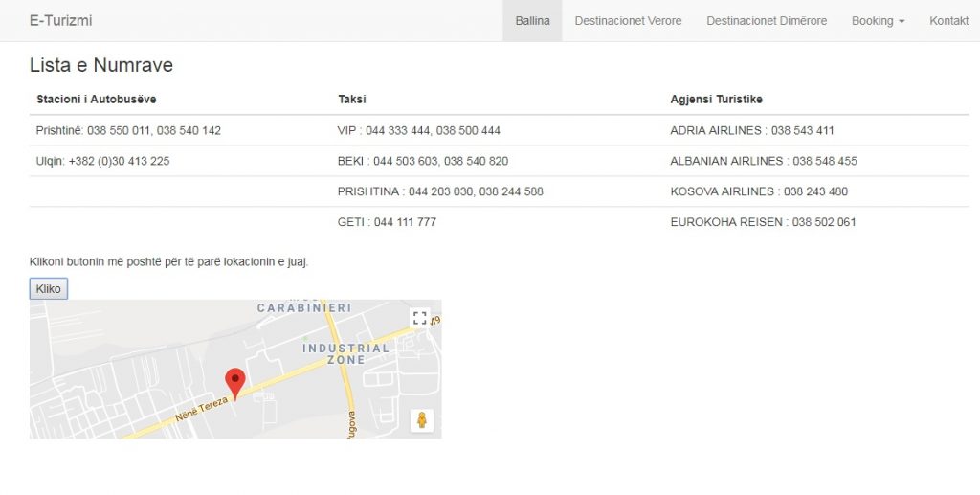
Task: Click the red location pin on the map
Action: 235,384
